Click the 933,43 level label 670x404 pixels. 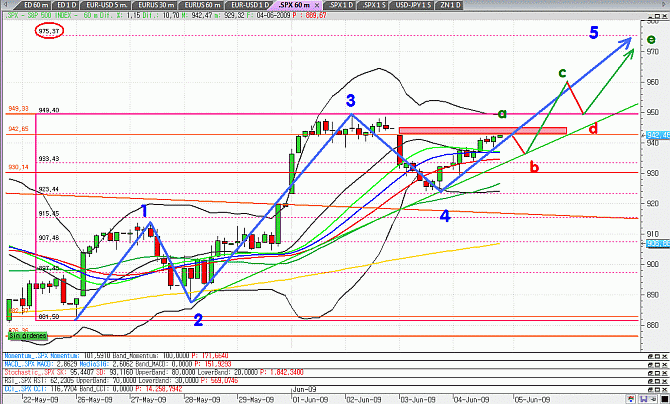(x=49, y=159)
